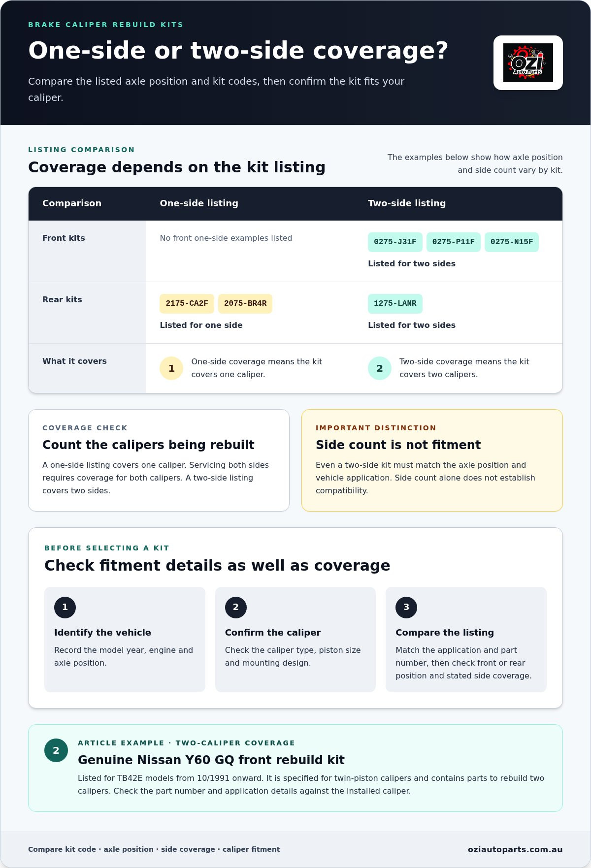Select the 0275-N15F kit code chip
Image resolution: width=591 pixels, height=868 pixels.
pyautogui.click(x=512, y=242)
